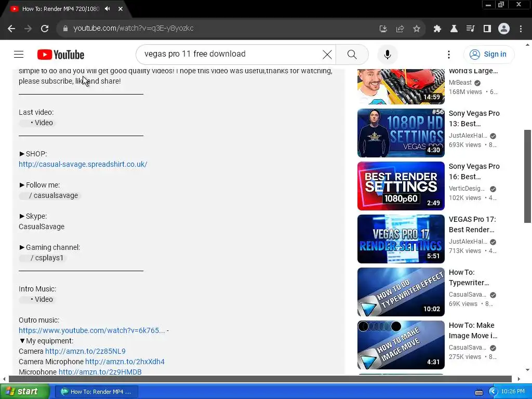The height and width of the screenshot is (399, 532).
Task: Open the Windows Start menu
Action: point(24,391)
